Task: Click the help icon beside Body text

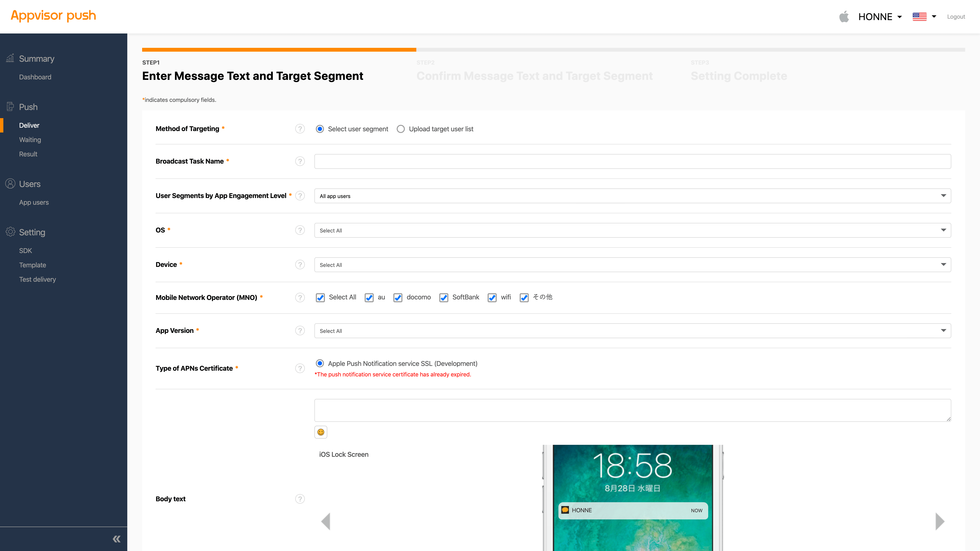Action: point(300,499)
